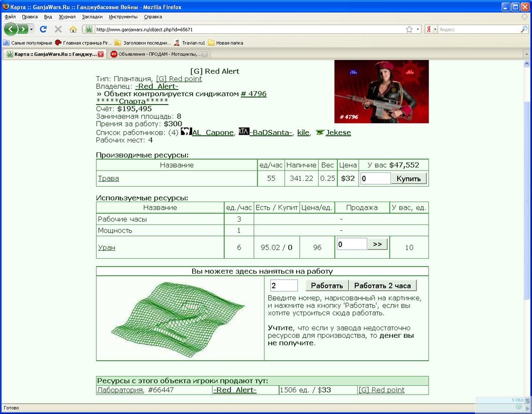The width and height of the screenshot is (532, 414).
Task: Select the Карта :: GanjaWars.Ru tab
Action: 54,54
